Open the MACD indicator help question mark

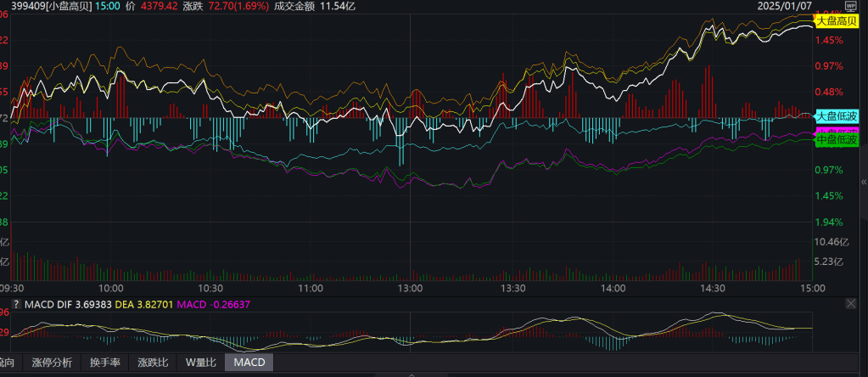pos(15,304)
